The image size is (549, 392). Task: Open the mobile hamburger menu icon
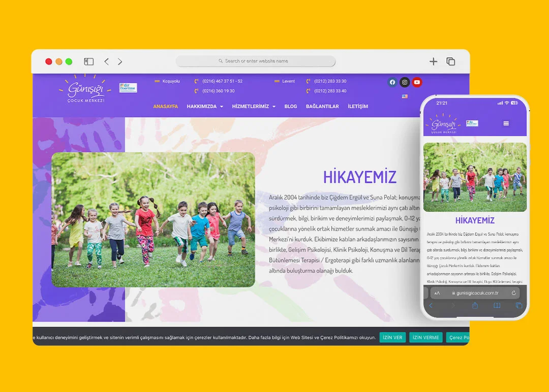506,123
